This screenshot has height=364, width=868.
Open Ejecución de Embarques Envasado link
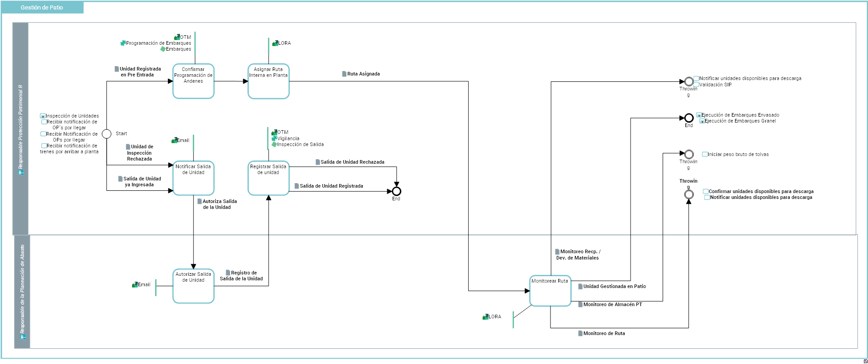[738, 115]
